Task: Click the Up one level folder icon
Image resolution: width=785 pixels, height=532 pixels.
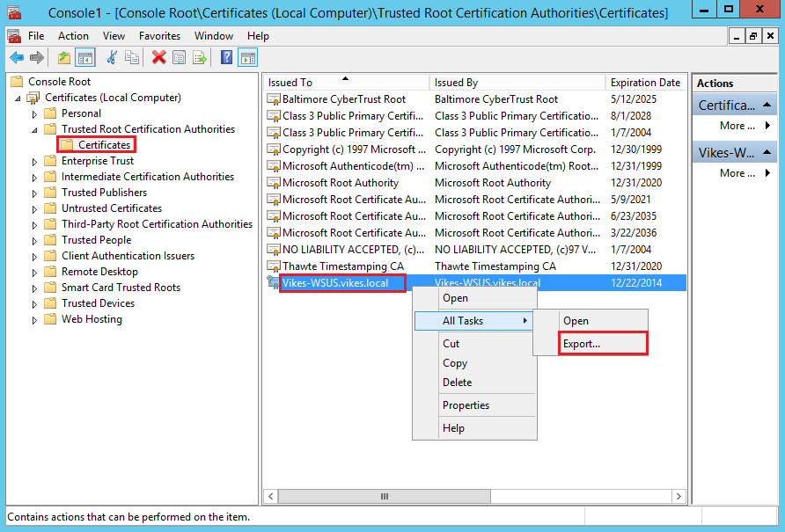Action: pos(63,58)
